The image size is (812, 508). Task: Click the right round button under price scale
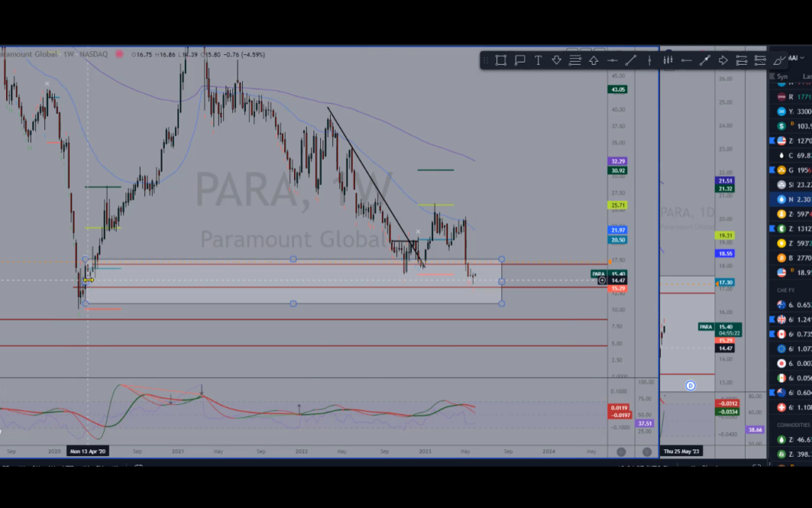point(647,452)
